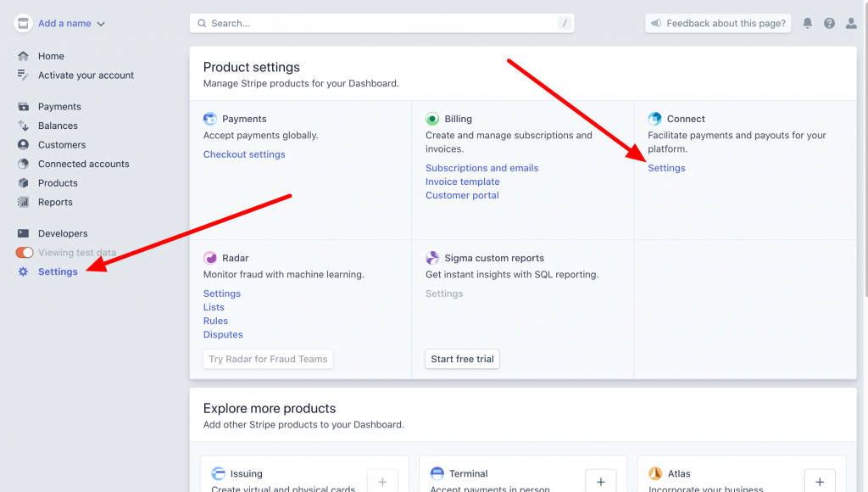Open Subscriptions and emails link
The width and height of the screenshot is (868, 492).
481,168
